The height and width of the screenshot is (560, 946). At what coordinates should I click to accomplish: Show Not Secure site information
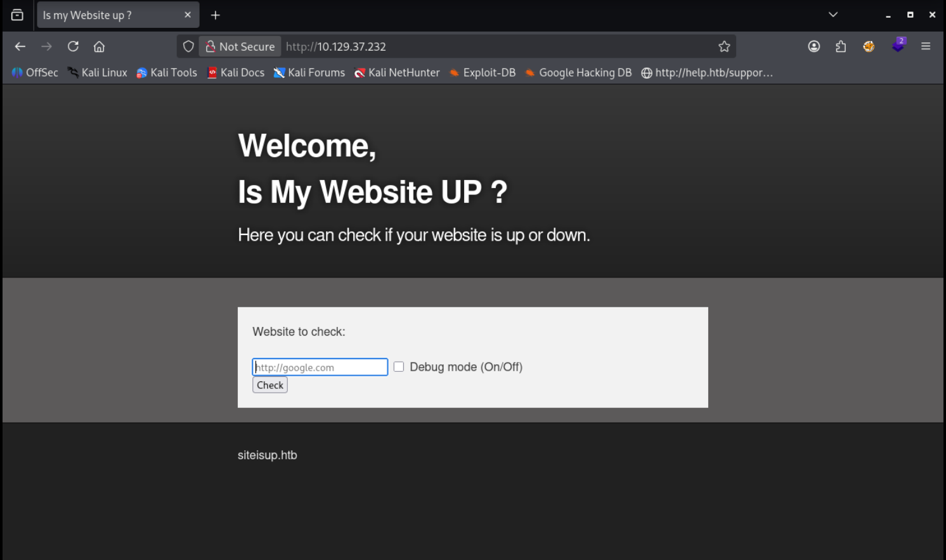(240, 46)
